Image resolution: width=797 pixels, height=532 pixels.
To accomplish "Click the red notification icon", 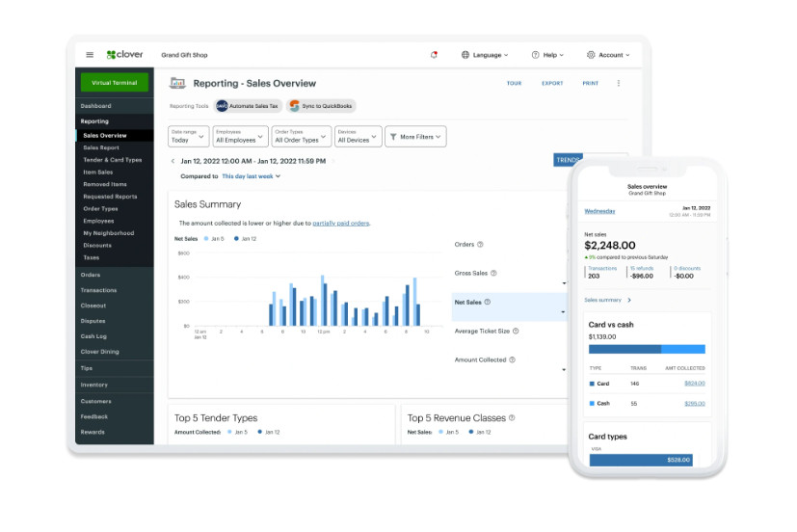I will click(x=434, y=55).
